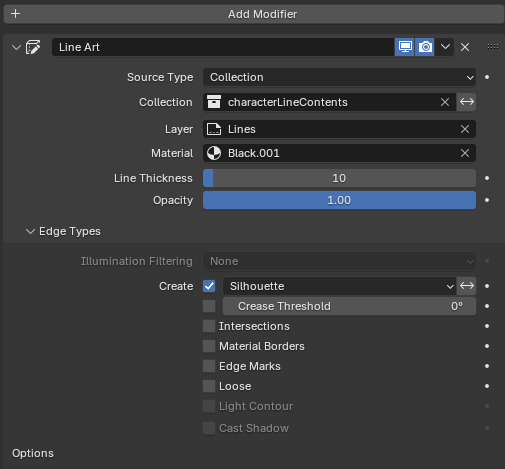The height and width of the screenshot is (469, 505).
Task: Open the Silhouette type dropdown
Action: tap(339, 286)
